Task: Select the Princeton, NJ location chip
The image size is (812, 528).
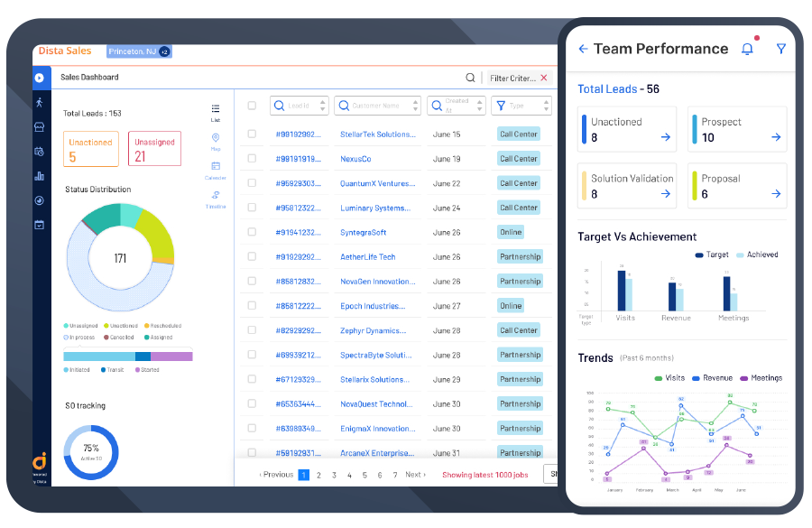Action: [134, 52]
